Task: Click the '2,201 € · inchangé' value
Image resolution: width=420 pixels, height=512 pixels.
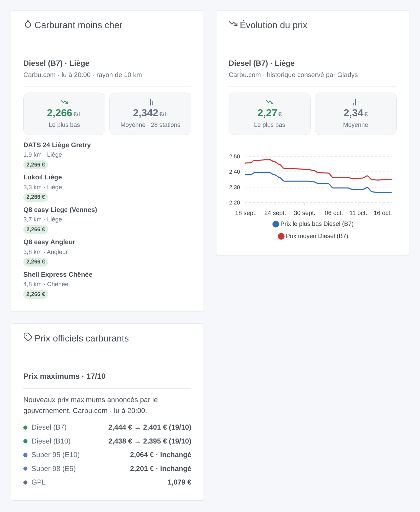Action: tap(161, 469)
